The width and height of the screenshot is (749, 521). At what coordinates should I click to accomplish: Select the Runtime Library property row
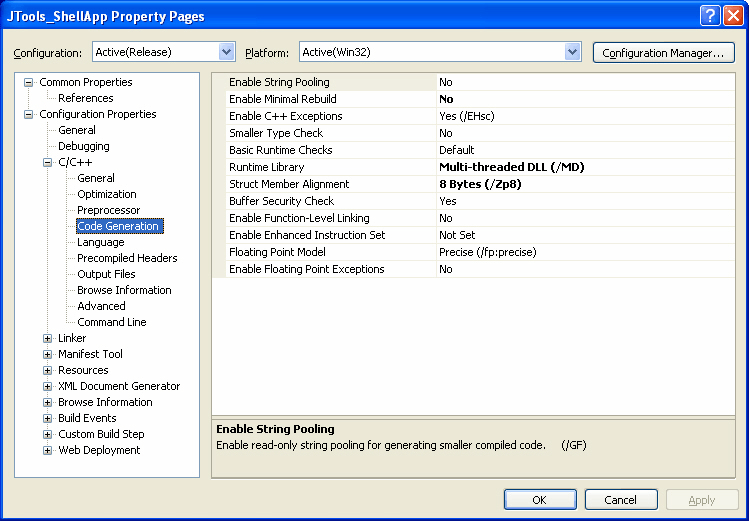tap(480, 167)
